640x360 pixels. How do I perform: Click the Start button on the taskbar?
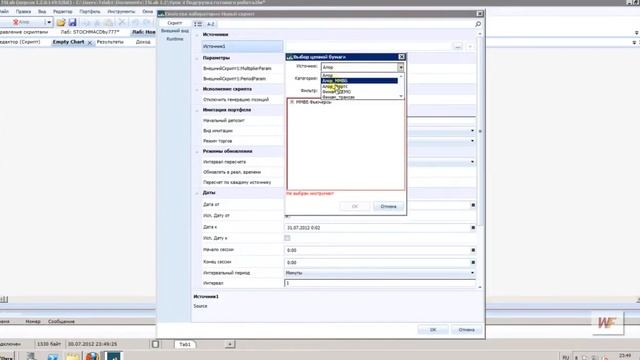pos(7,357)
